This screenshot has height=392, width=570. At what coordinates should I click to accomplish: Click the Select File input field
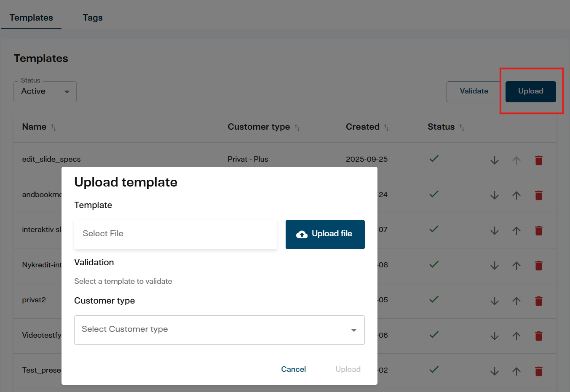(176, 234)
